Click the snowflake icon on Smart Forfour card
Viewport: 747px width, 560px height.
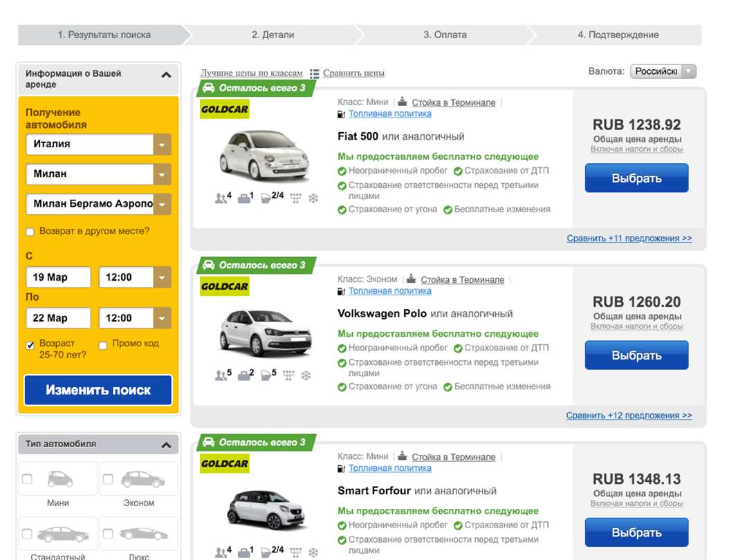[x=313, y=552]
